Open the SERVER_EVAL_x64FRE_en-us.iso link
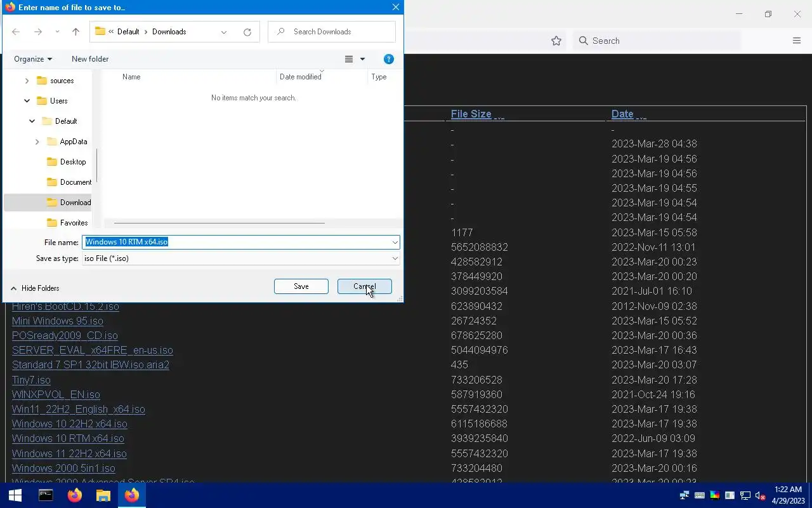This screenshot has height=508, width=812. tap(93, 351)
